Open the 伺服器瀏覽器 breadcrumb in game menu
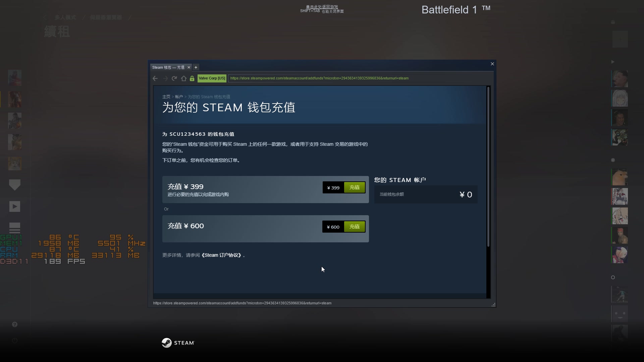The height and width of the screenshot is (362, 644). [106, 17]
